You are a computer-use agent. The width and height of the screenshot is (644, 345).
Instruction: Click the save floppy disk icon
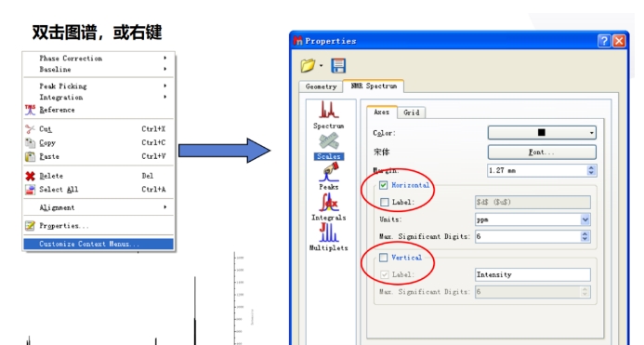point(338,65)
